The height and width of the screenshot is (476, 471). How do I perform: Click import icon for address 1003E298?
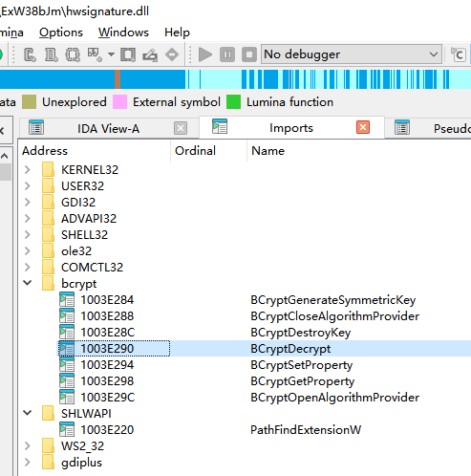point(67,380)
